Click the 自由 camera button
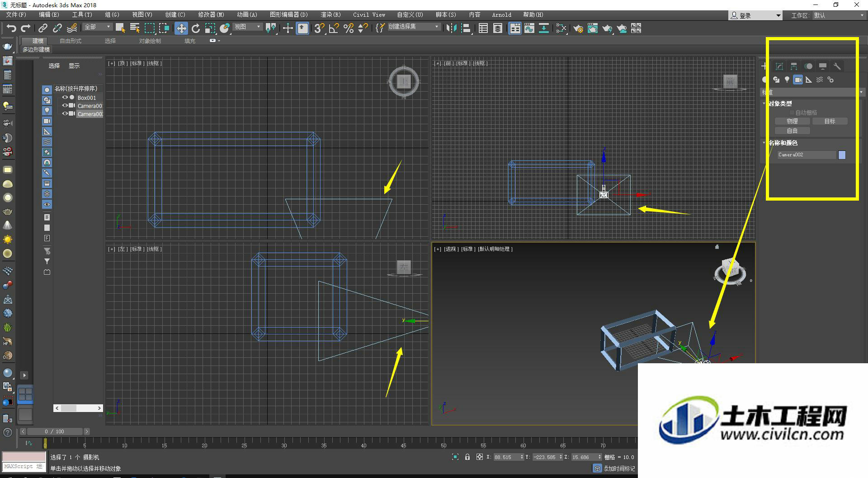The image size is (868, 478). point(792,131)
